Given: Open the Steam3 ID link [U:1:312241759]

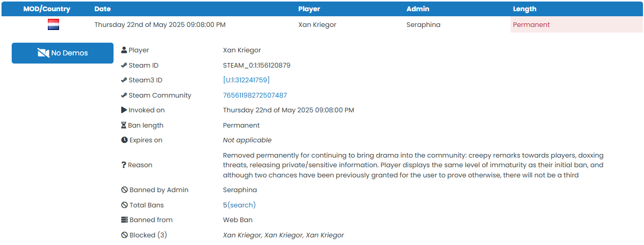Looking at the screenshot, I should pos(246,80).
